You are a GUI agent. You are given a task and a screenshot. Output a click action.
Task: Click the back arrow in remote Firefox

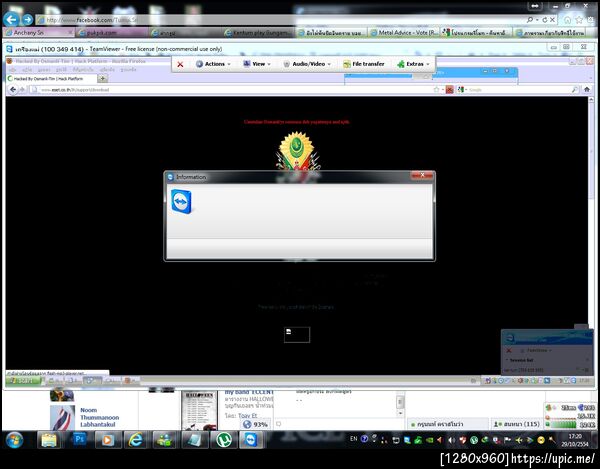pos(13,90)
